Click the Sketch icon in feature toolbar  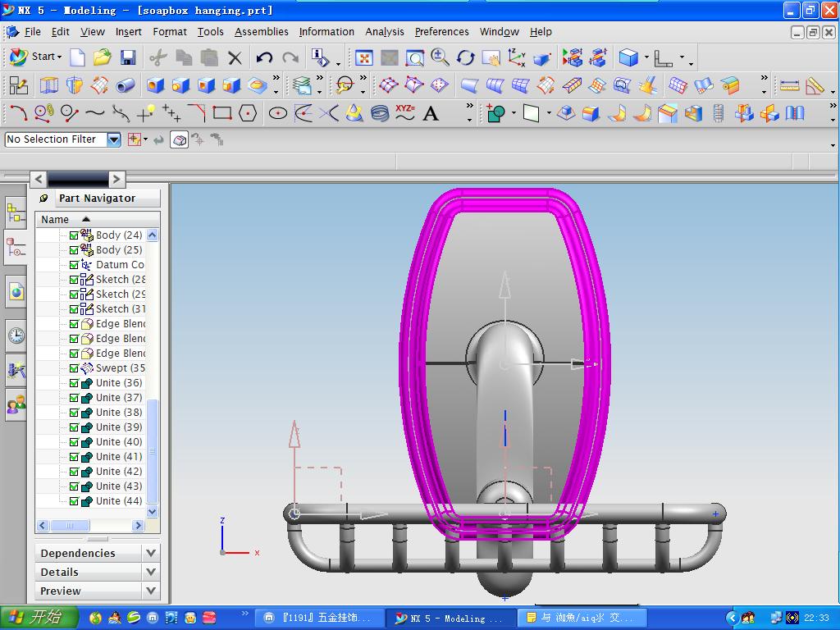pos(19,85)
